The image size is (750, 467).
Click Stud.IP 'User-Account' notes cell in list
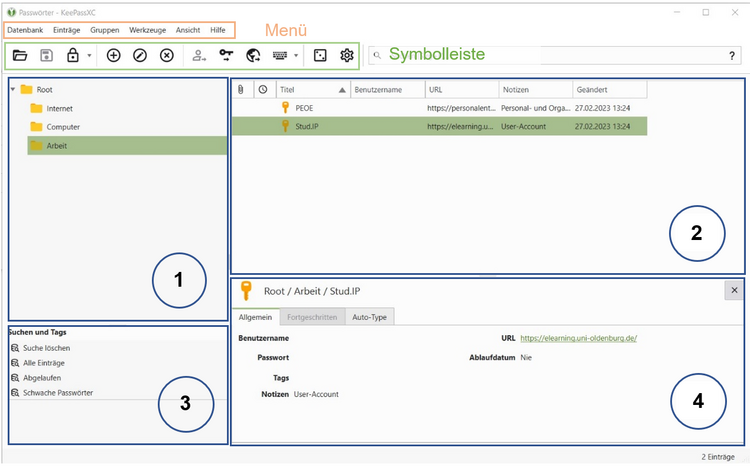coord(523,126)
